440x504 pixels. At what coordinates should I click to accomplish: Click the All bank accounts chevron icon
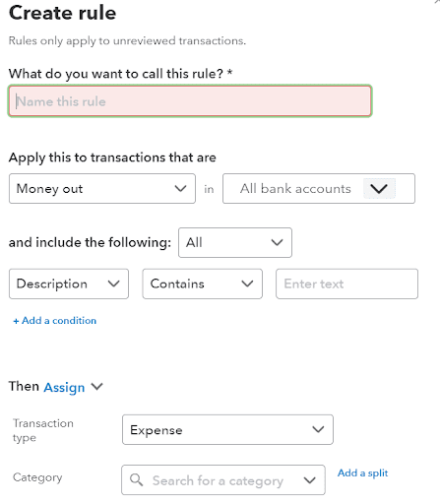pyautogui.click(x=379, y=189)
